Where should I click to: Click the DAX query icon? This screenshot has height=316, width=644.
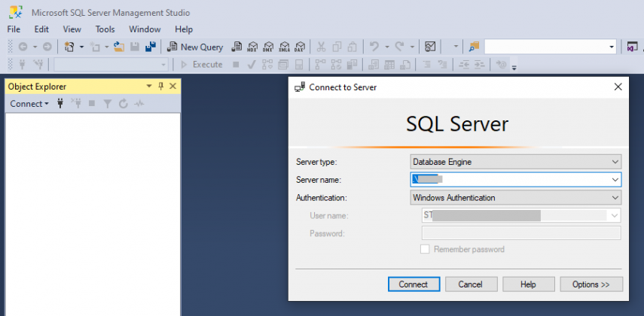(x=301, y=47)
